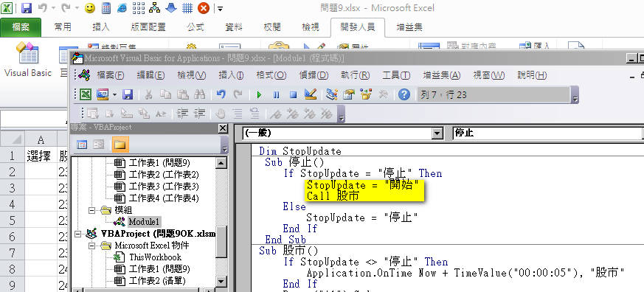
Task: Click project tree scrollbar up arrow
Action: tap(221, 163)
